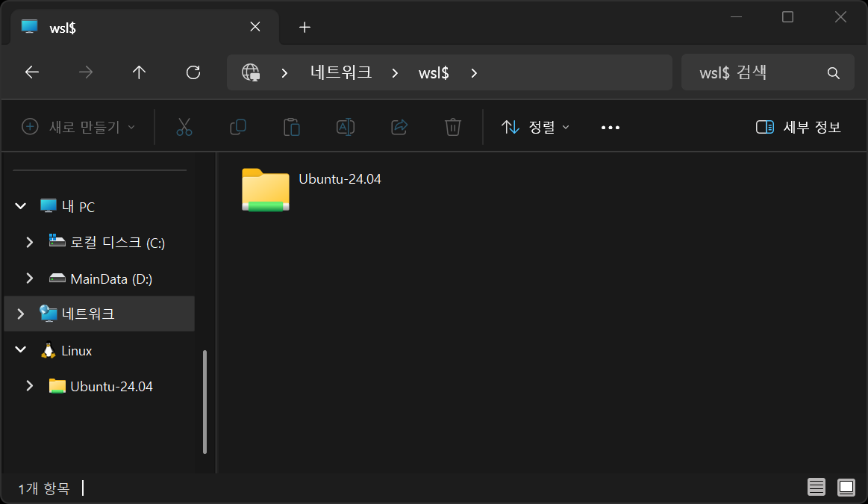Click the 1개 항목 status text
The image size is (868, 504).
(x=44, y=488)
